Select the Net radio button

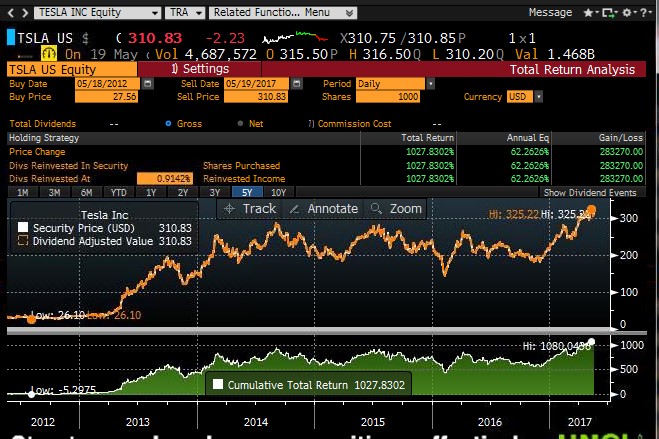click(x=241, y=123)
